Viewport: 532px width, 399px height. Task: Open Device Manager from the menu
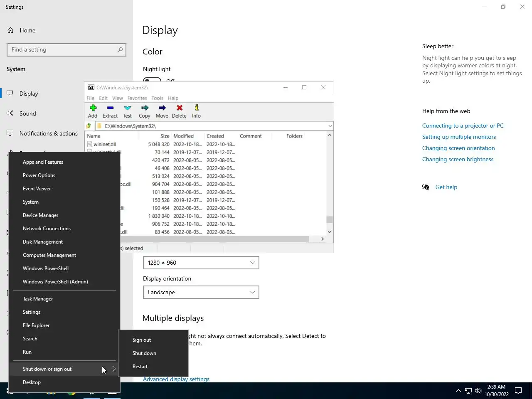coord(64,215)
